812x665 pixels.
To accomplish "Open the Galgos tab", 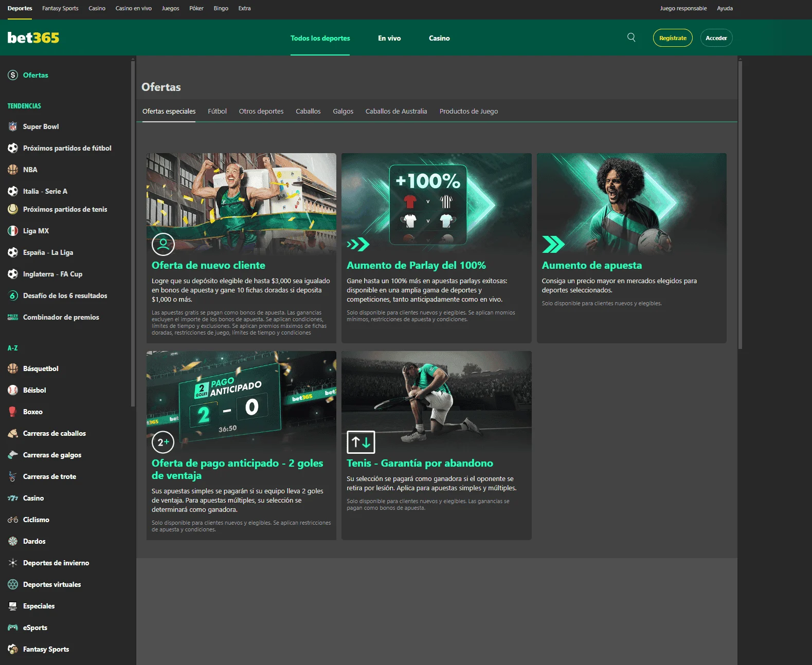I will point(343,111).
